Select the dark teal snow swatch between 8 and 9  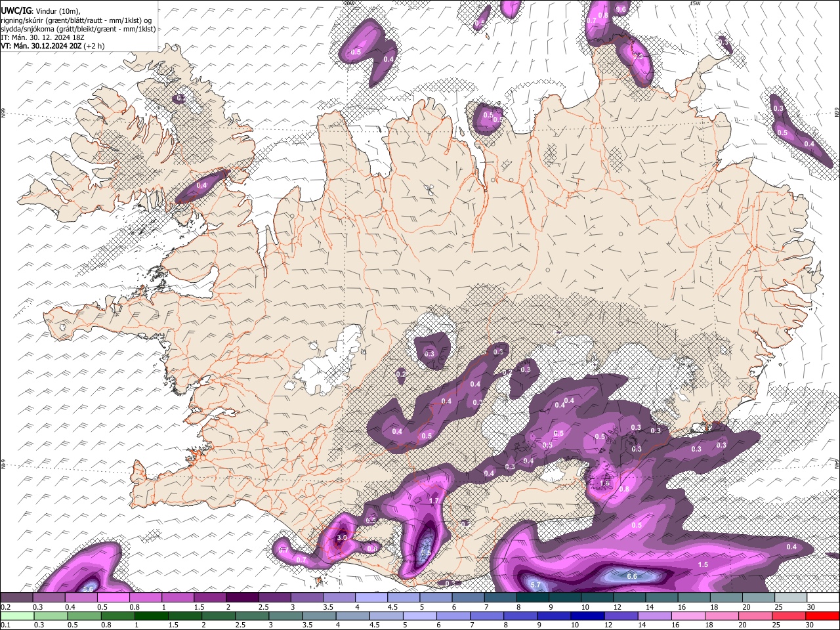532,597
